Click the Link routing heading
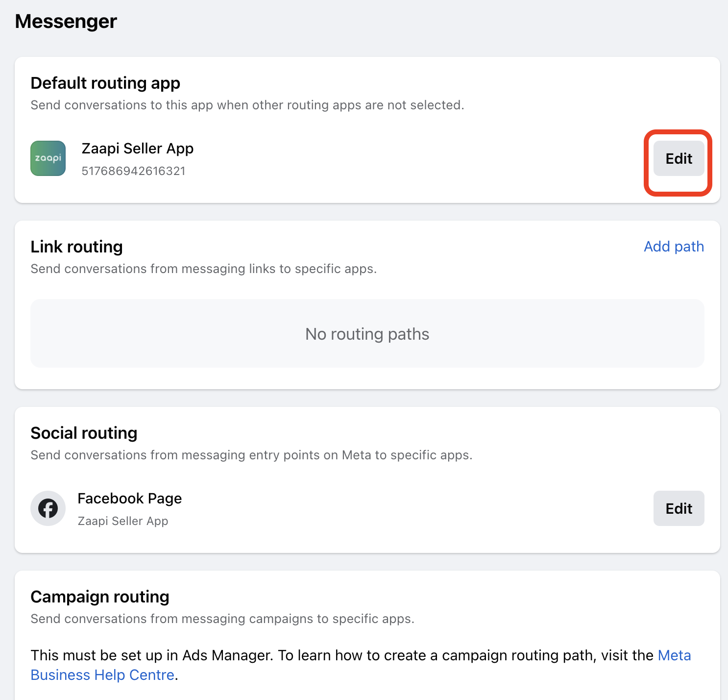 (x=76, y=247)
